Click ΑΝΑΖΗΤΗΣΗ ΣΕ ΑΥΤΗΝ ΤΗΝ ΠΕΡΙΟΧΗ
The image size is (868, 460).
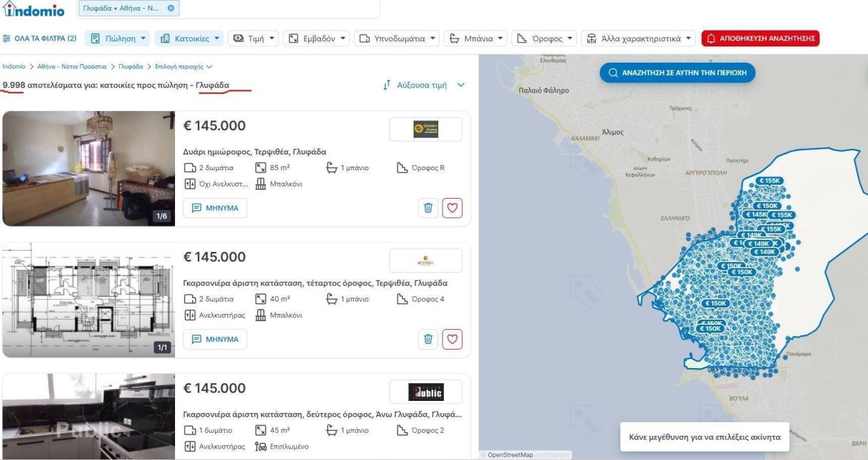tap(677, 73)
